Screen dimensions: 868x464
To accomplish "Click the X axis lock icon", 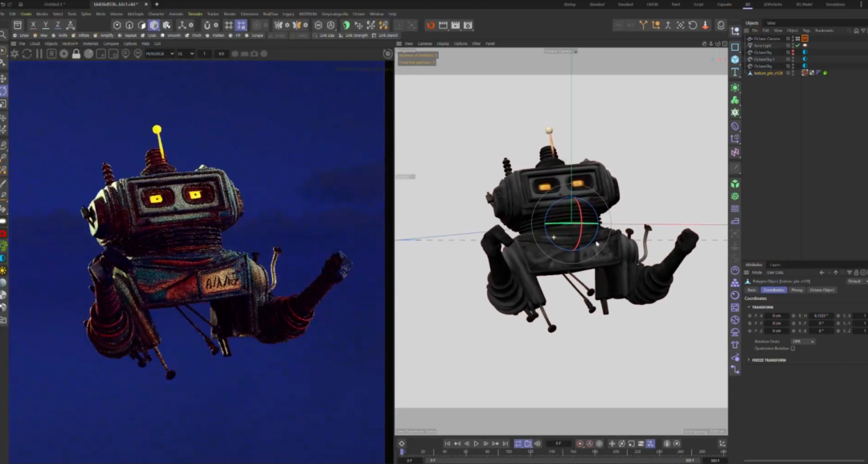I will click(33, 26).
